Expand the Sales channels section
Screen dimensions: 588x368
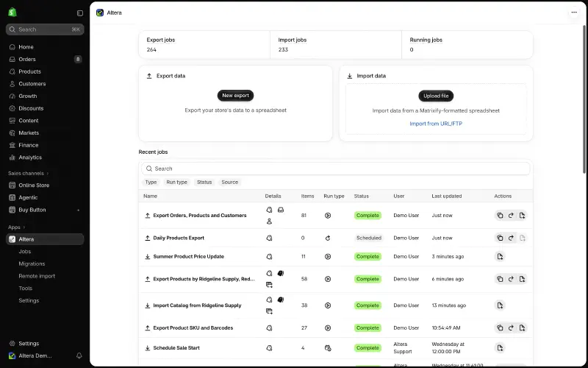[29, 174]
